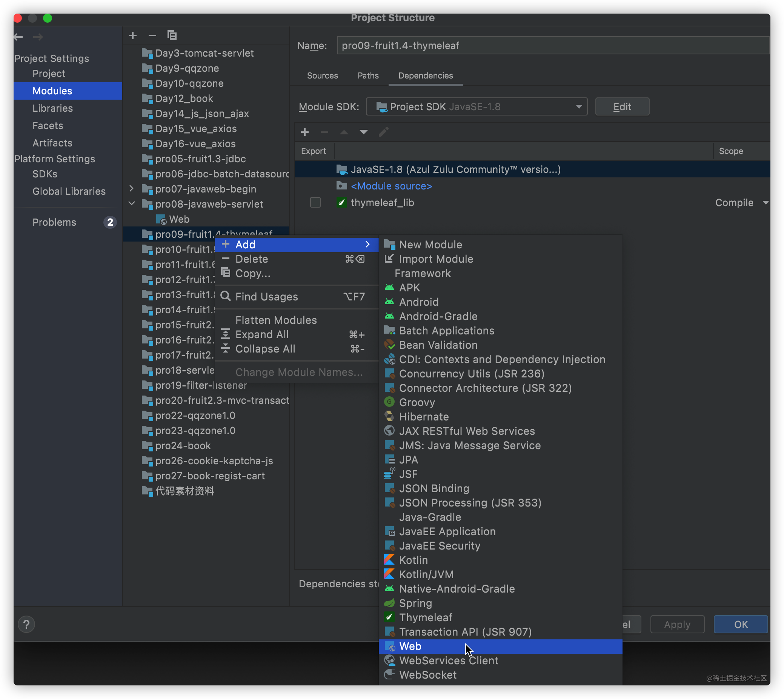Click the Web facet icon under pro08-javaweb-servlet

(x=161, y=220)
